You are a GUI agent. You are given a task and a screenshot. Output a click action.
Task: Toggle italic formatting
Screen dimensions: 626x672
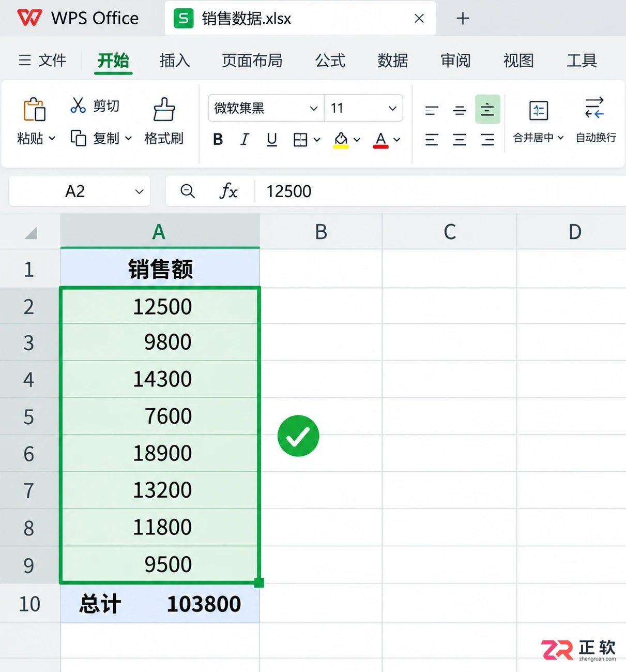(245, 139)
